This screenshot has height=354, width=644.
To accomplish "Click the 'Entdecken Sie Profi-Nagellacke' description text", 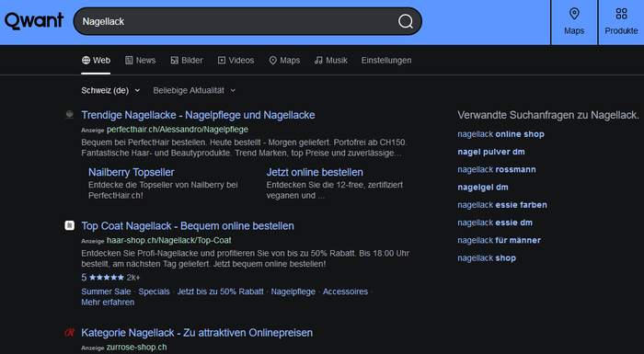I will coord(246,258).
